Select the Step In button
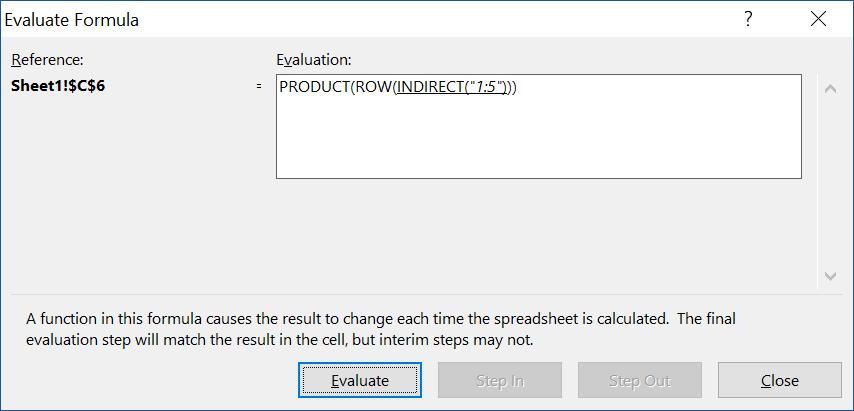Image resolution: width=854 pixels, height=411 pixels. tap(499, 380)
